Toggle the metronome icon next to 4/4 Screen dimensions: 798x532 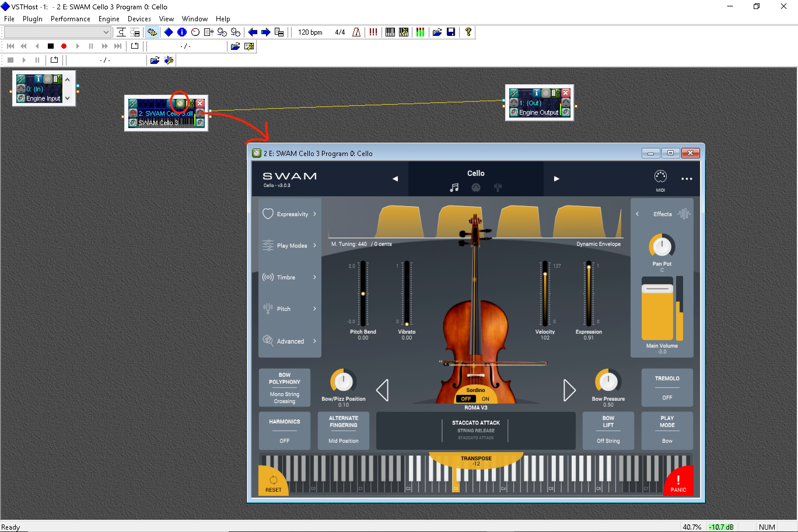pos(356,32)
